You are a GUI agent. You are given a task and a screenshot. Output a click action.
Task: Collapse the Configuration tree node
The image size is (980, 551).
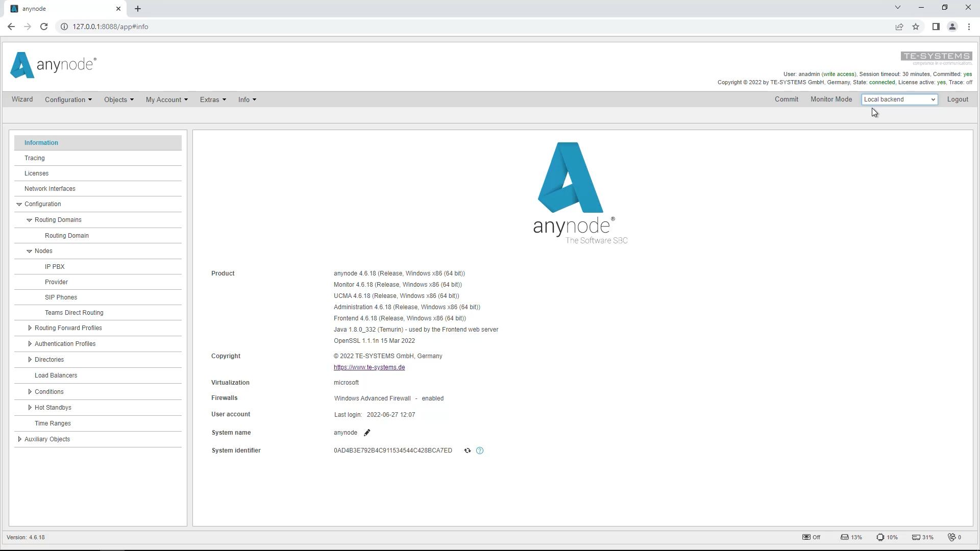point(19,204)
